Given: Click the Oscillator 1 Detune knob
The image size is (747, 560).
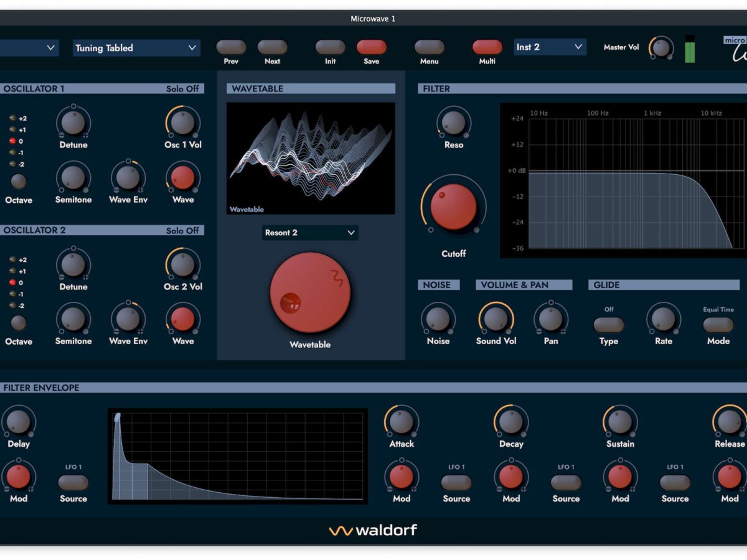Looking at the screenshot, I should pos(73,123).
